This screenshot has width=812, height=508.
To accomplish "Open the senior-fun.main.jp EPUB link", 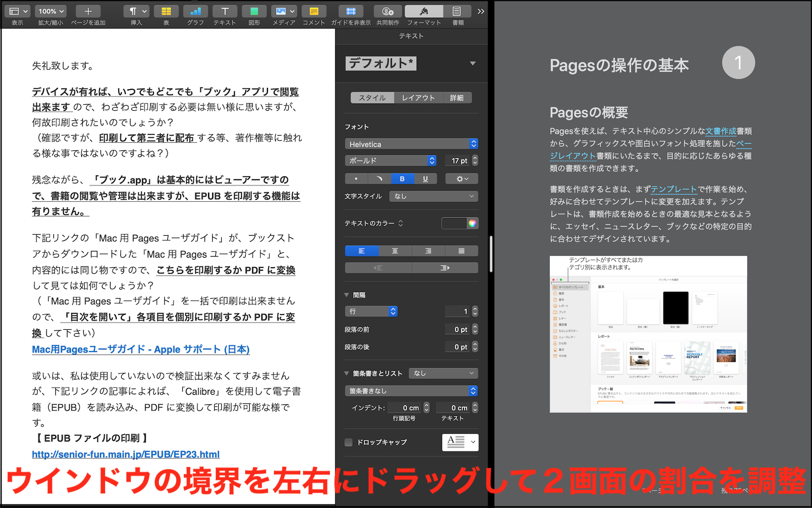I will (126, 454).
